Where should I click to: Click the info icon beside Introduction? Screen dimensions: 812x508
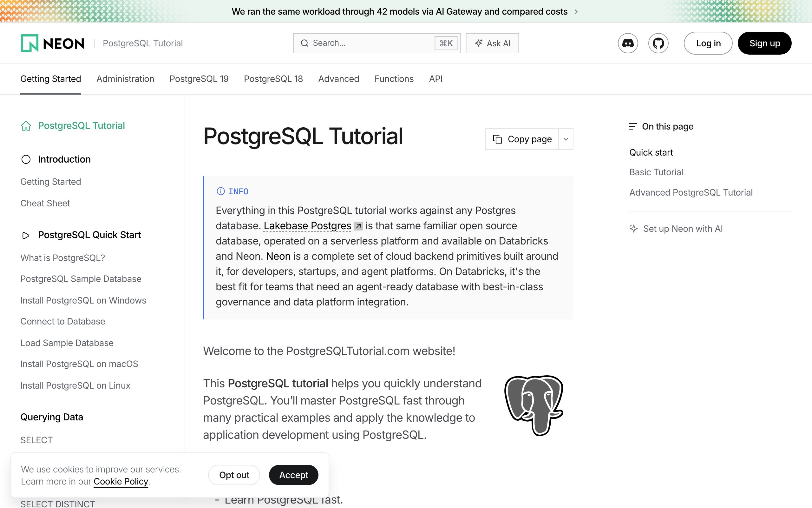[x=26, y=159]
